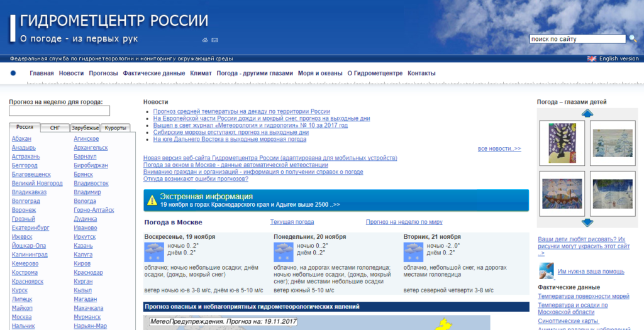Open the sailing ship drawing thumbnail
Screen dimensions: 644x330
(x=562, y=193)
